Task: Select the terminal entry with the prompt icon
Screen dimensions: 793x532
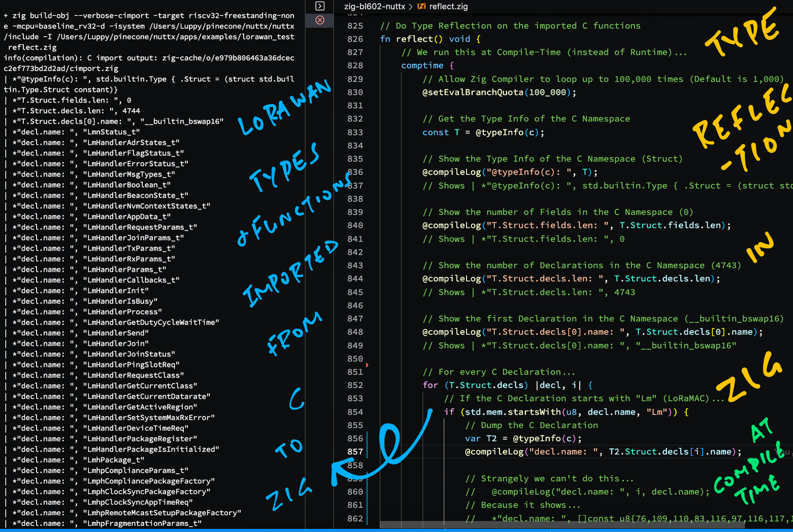Action: pos(320,6)
